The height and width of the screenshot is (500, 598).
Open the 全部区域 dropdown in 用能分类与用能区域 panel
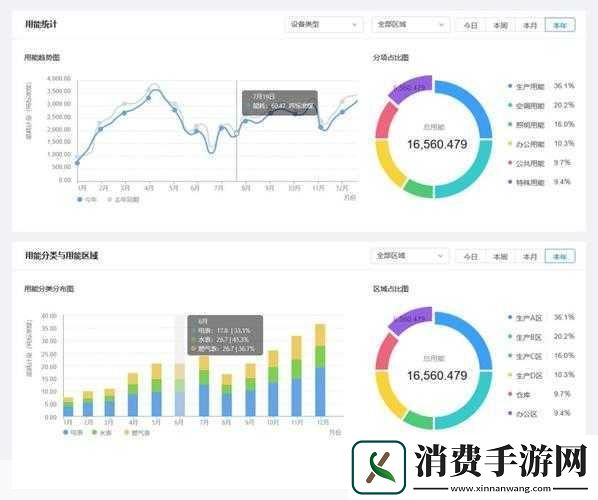[x=410, y=256]
